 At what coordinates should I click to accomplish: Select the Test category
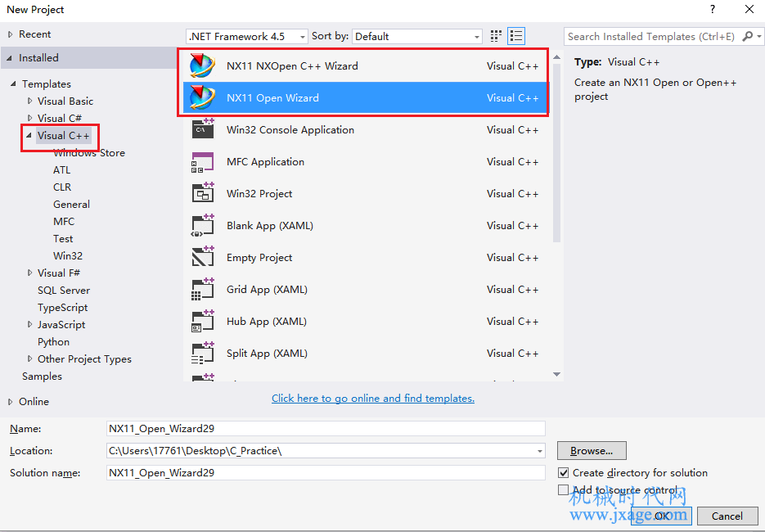coord(63,239)
